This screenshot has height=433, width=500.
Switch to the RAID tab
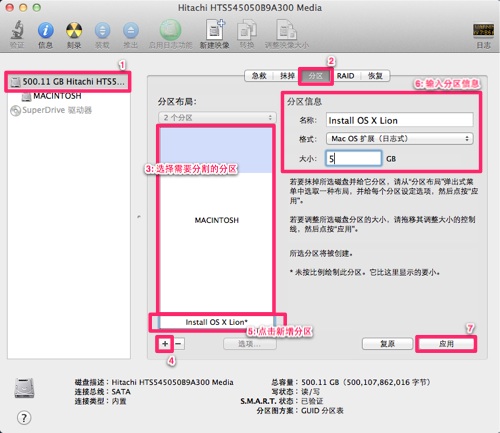coord(345,76)
